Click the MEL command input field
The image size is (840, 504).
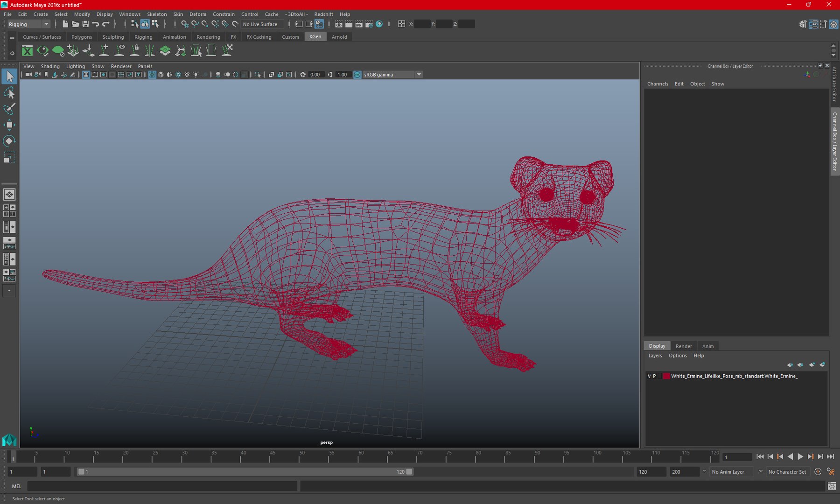coord(162,486)
